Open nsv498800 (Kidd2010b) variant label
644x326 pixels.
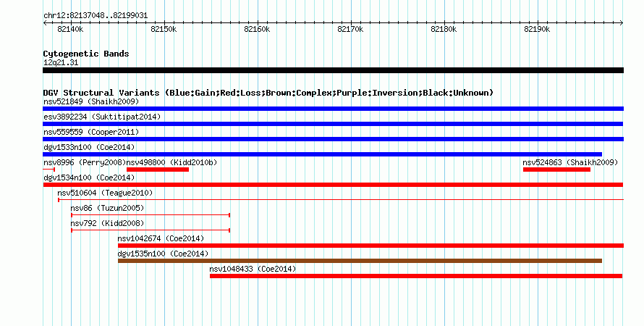(171, 162)
